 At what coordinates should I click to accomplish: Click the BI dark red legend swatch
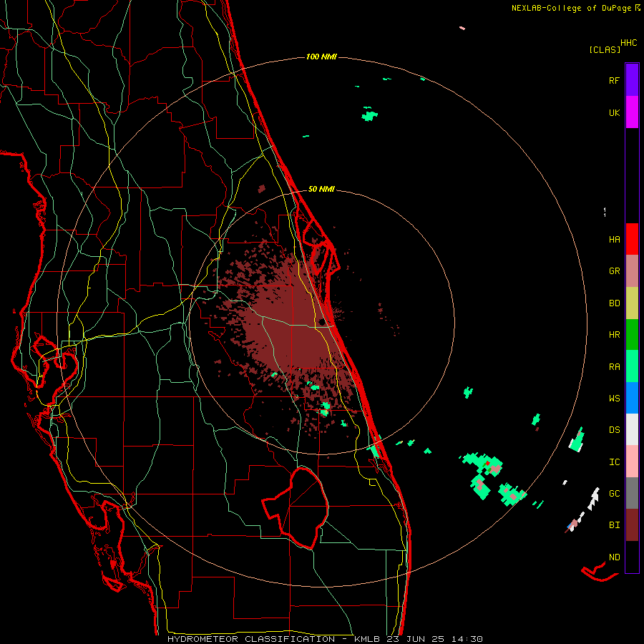[x=632, y=525]
